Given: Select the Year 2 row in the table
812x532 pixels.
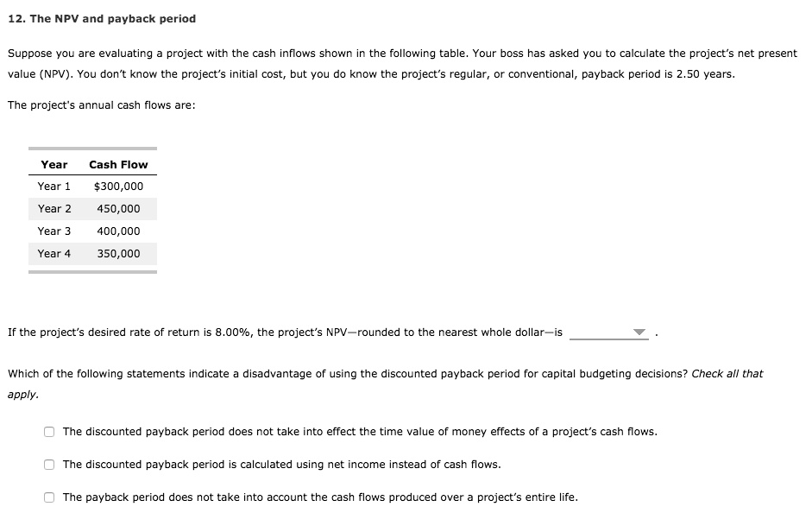Looking at the screenshot, I should [92, 208].
